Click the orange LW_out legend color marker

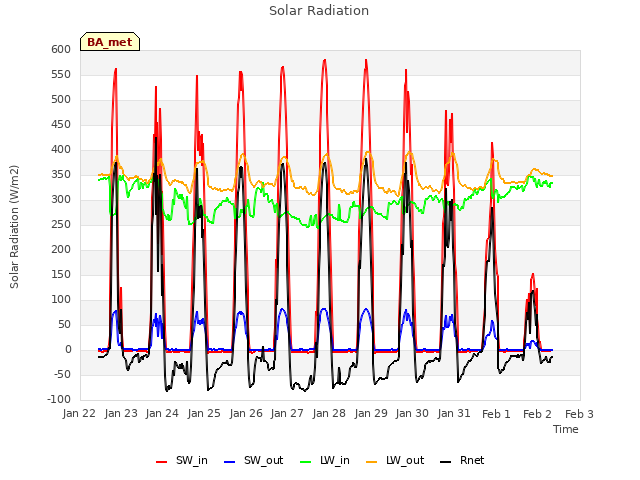coord(372,462)
